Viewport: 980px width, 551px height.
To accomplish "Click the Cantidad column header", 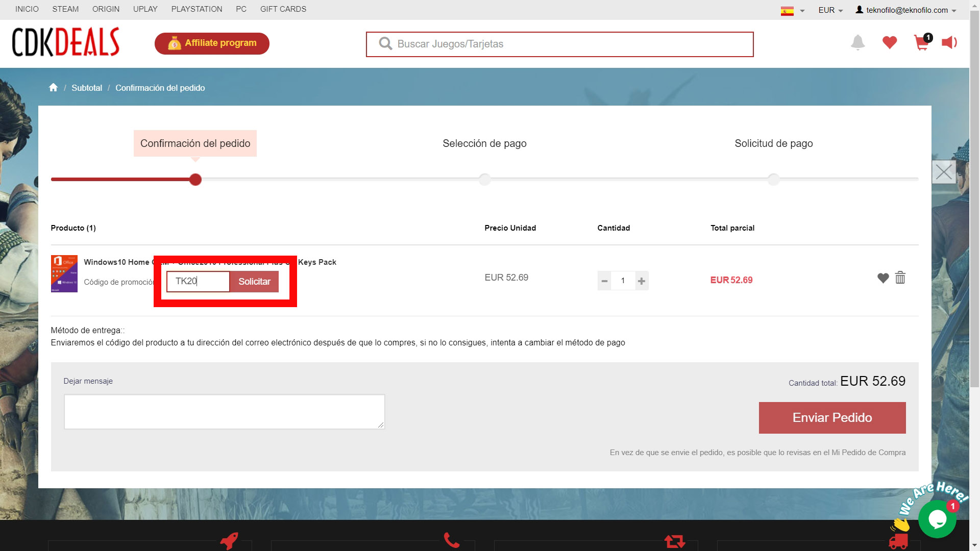I will tap(614, 228).
